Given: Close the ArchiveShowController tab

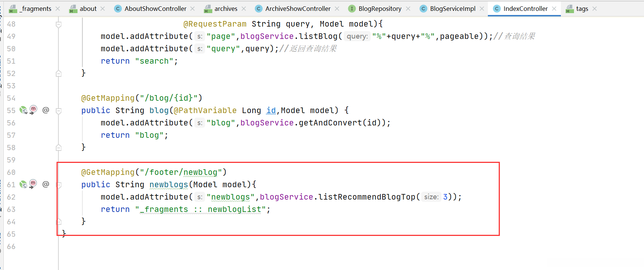Looking at the screenshot, I should coord(337,9).
